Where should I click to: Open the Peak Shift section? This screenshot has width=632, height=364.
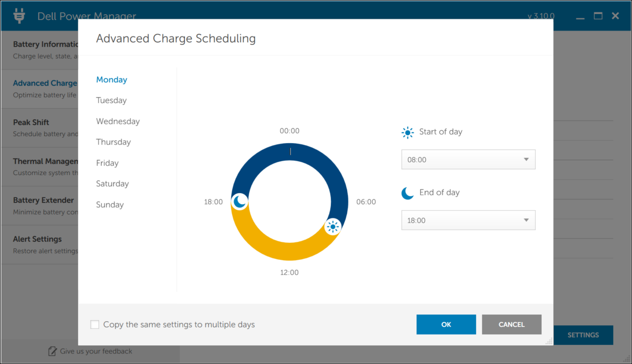click(x=31, y=122)
